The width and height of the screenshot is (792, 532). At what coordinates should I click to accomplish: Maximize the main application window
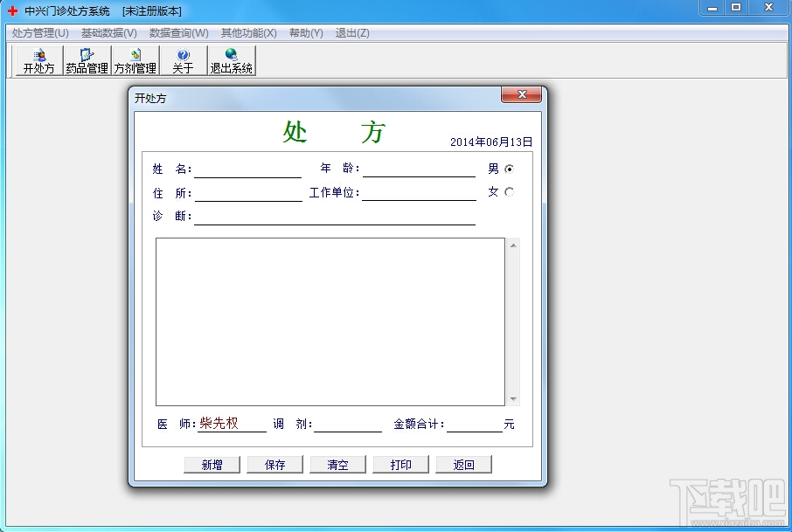click(736, 8)
